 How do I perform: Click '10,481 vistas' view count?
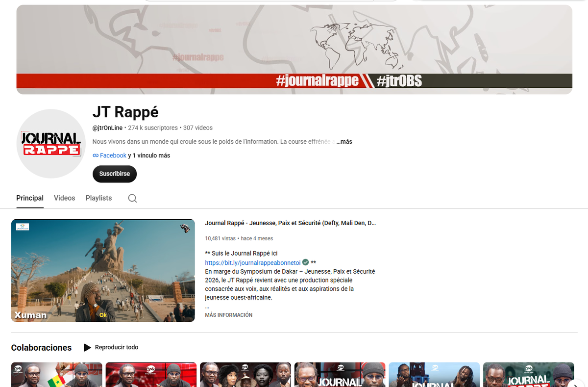click(220, 238)
